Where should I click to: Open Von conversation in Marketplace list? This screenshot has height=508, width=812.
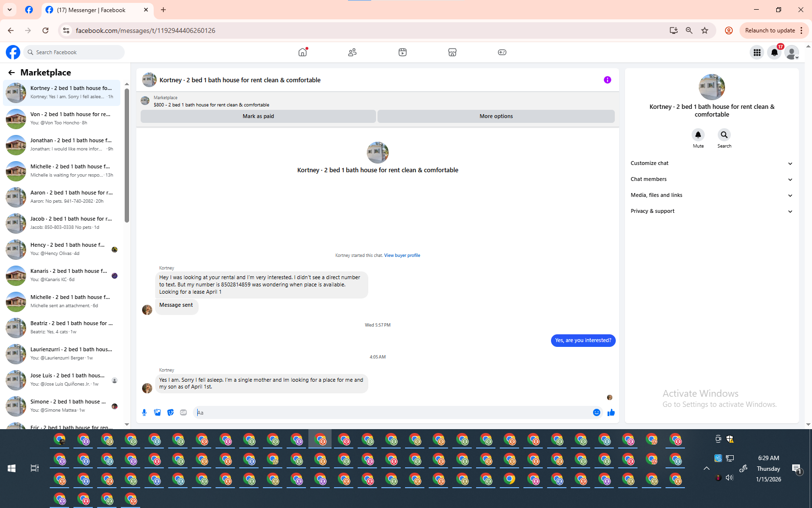[62, 119]
